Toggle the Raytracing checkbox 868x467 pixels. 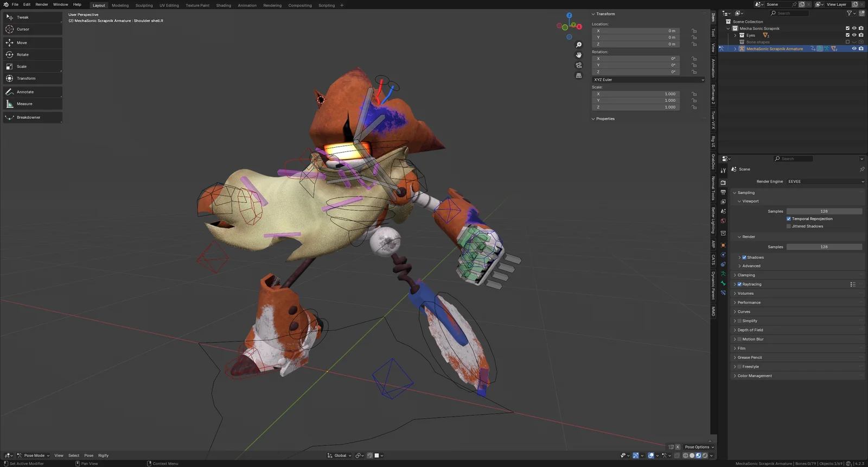pyautogui.click(x=739, y=285)
